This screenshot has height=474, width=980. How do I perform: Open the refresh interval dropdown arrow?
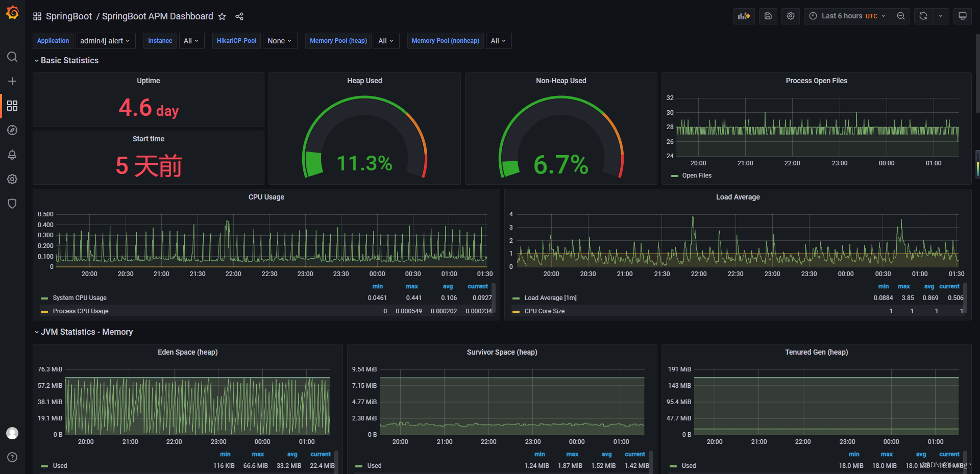[x=941, y=16]
